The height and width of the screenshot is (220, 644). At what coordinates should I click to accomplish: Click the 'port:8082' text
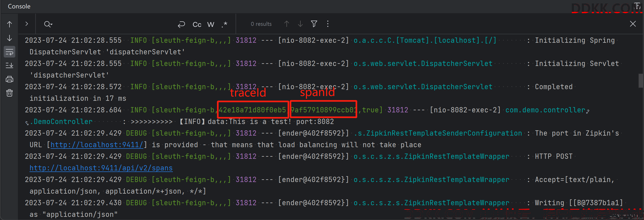(315, 122)
